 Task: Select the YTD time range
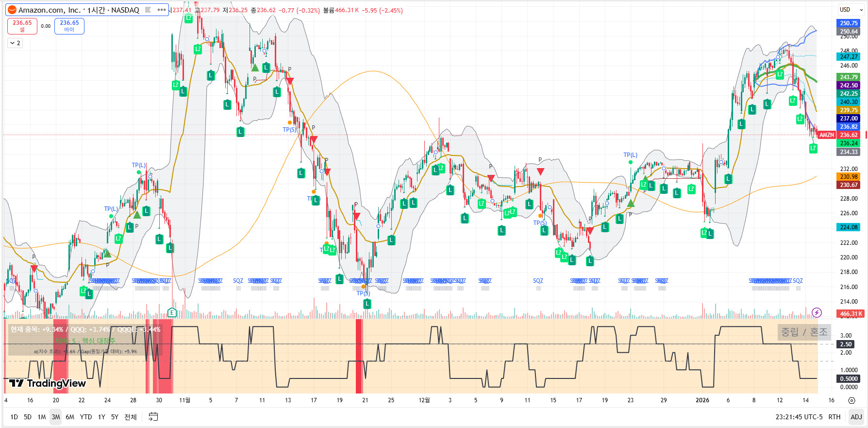click(x=86, y=417)
